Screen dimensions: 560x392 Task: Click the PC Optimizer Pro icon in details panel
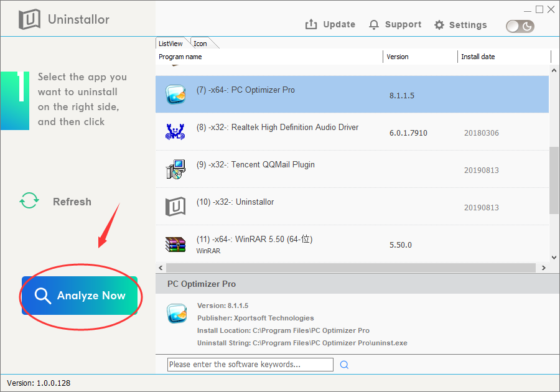tap(177, 314)
